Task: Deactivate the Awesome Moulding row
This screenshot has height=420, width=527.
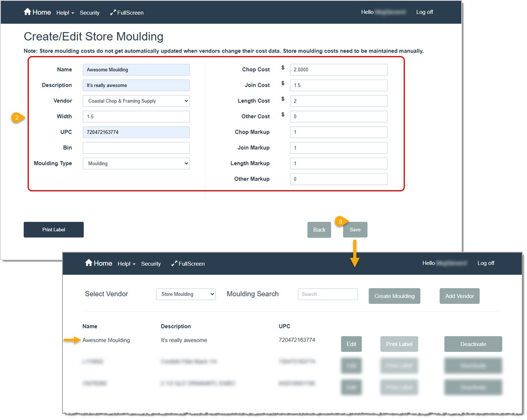Action: pos(473,344)
